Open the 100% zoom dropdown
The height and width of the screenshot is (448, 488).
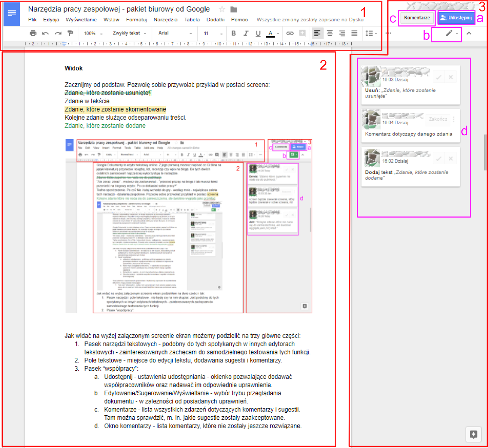[93, 33]
